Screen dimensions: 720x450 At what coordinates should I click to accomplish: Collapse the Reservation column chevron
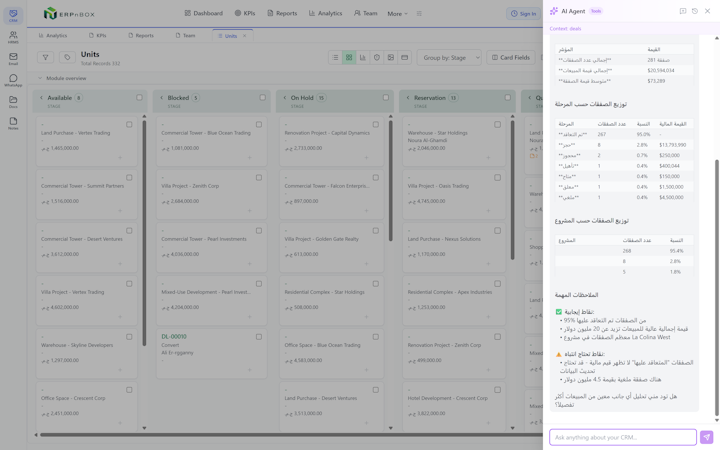408,98
